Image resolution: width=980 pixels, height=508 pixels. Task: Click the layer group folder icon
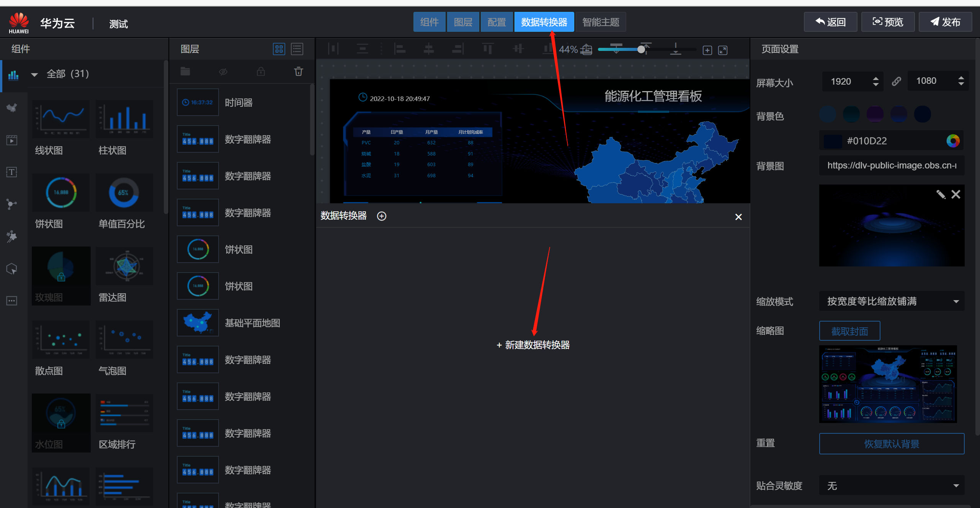coord(185,72)
